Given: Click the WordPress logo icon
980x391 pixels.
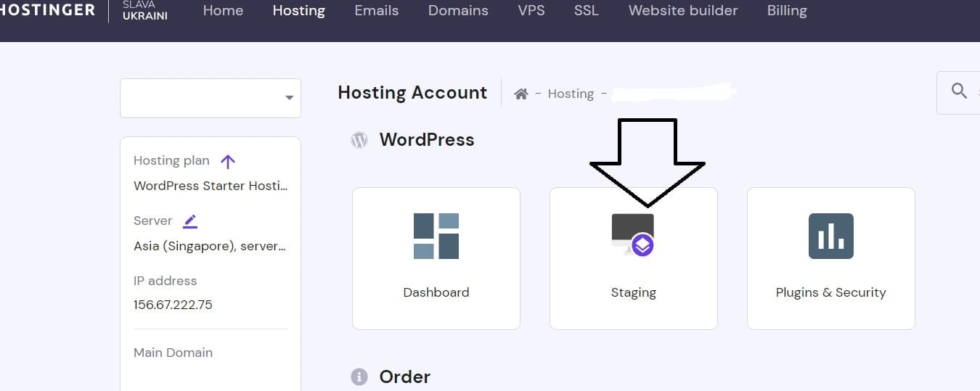Looking at the screenshot, I should coord(359,140).
